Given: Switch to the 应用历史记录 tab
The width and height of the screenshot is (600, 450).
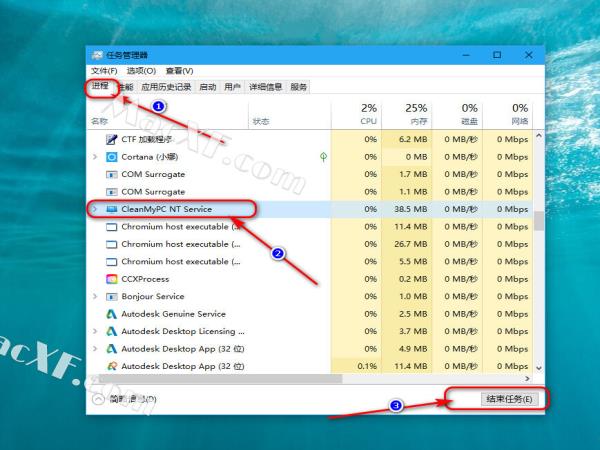Looking at the screenshot, I should (x=166, y=87).
